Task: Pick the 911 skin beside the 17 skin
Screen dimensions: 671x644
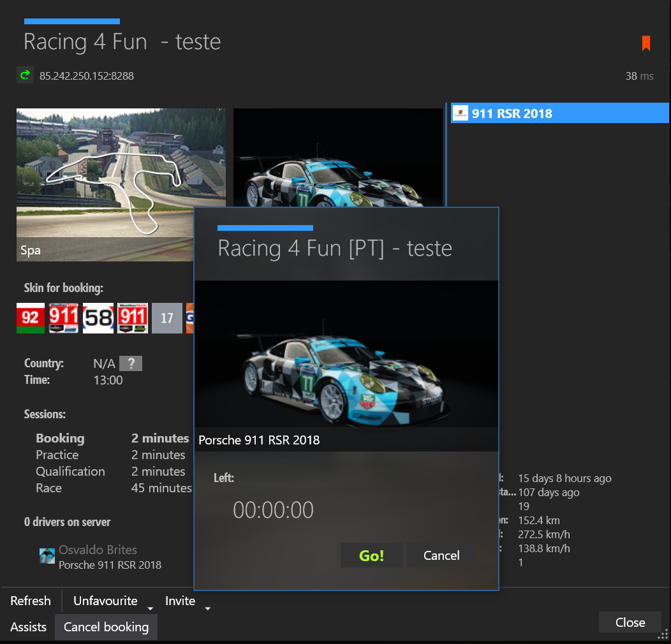Action: pyautogui.click(x=133, y=318)
